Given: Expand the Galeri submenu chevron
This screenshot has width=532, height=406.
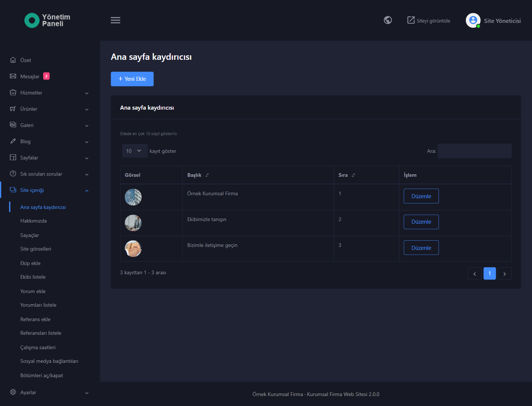Looking at the screenshot, I should 87,126.
